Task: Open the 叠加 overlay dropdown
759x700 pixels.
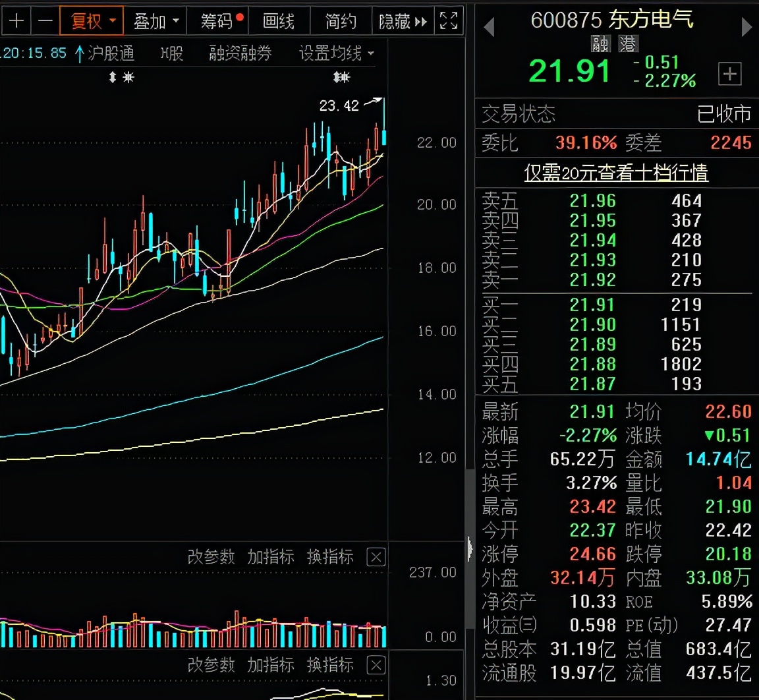Action: [x=155, y=21]
